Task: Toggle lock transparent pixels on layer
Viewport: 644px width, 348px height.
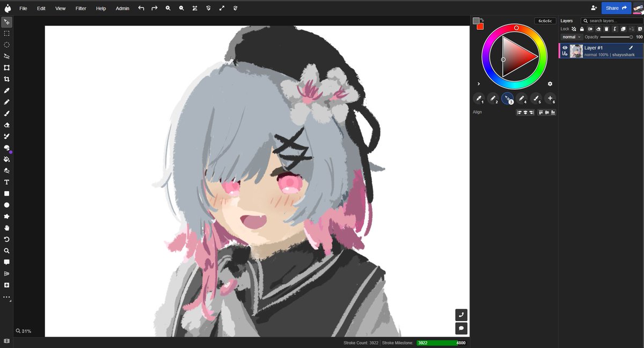Action: [574, 29]
